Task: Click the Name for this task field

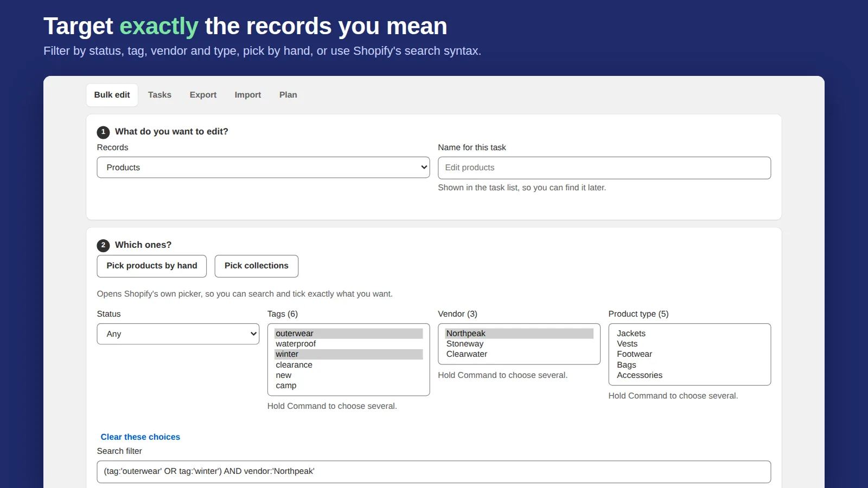Action: [604, 168]
